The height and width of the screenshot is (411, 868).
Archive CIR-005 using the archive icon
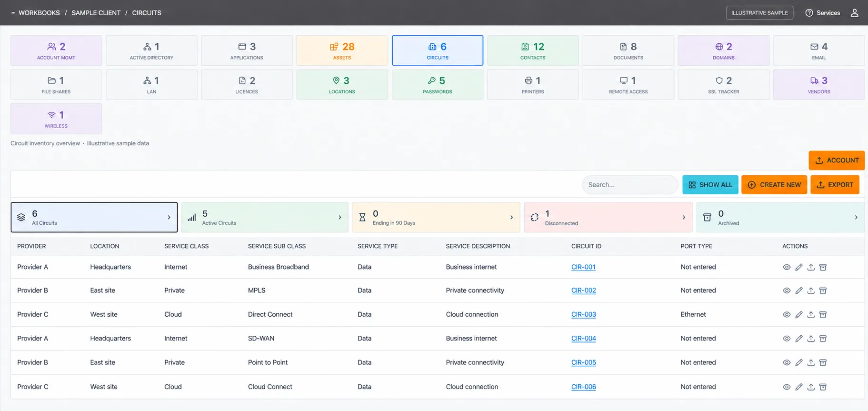(x=823, y=362)
